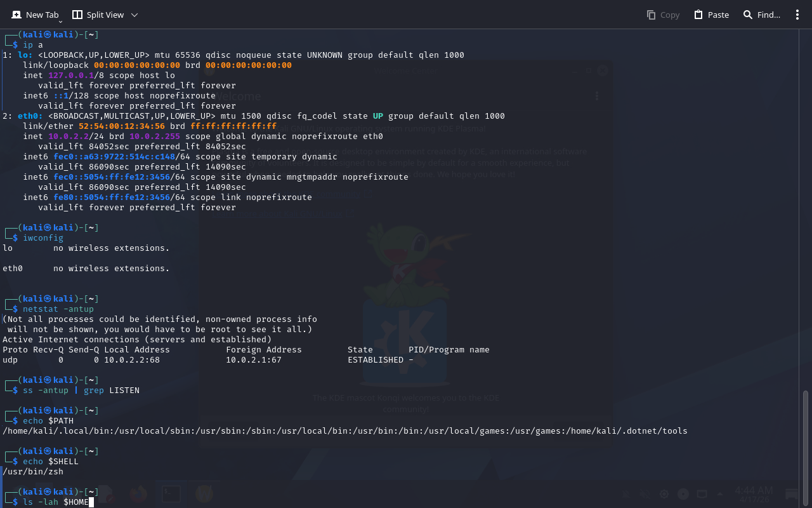Image resolution: width=812 pixels, height=508 pixels.
Task: Expand the Split View chevron menu
Action: 134,15
